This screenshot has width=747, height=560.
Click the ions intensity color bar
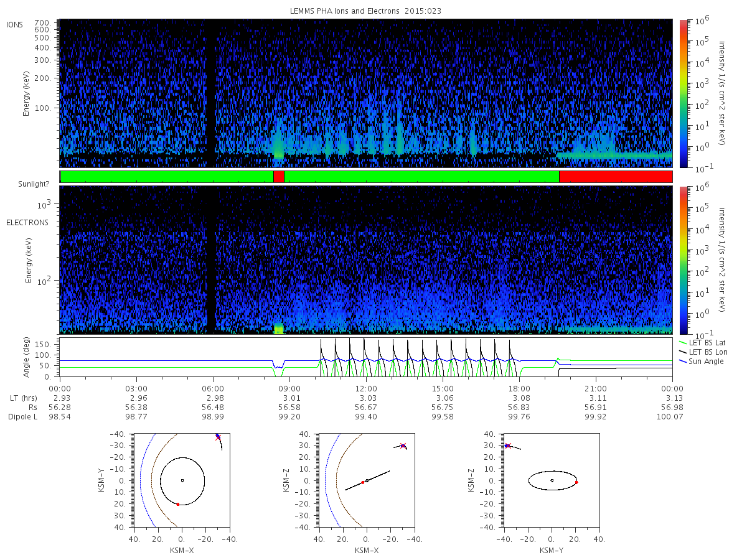point(683,93)
